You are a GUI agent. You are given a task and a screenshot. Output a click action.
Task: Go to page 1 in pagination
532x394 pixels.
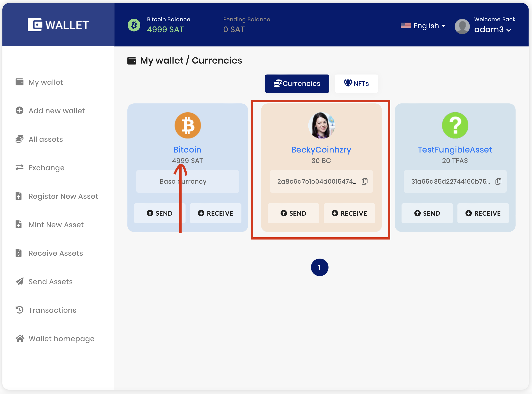319,267
